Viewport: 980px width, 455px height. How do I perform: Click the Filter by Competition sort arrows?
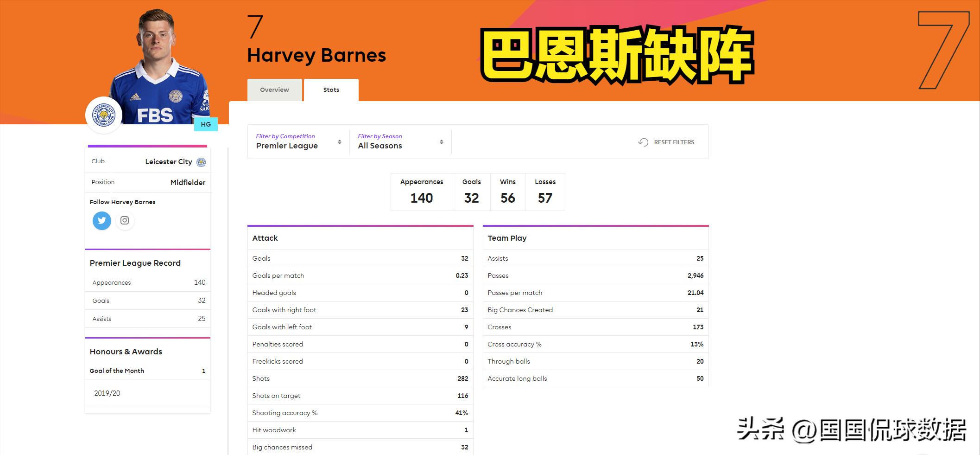340,142
